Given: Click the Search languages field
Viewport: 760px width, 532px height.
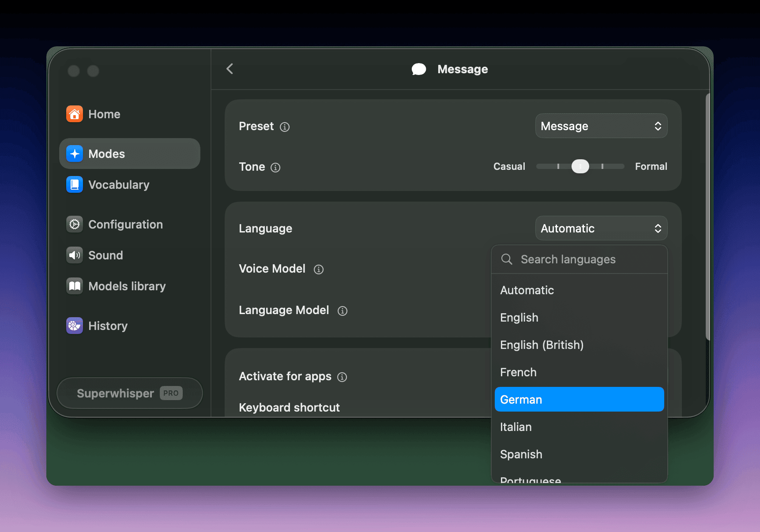Looking at the screenshot, I should pyautogui.click(x=579, y=259).
